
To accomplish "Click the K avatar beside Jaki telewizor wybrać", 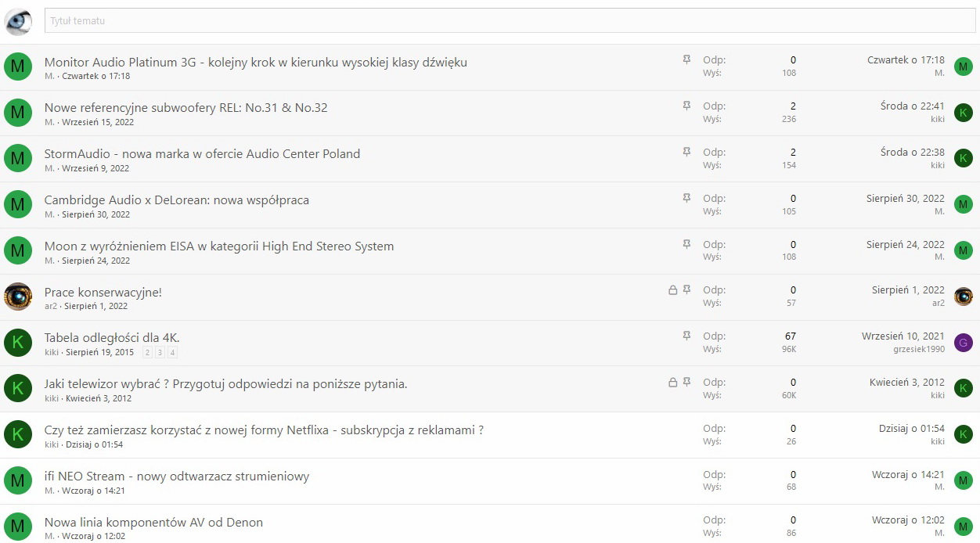I will coord(18,389).
